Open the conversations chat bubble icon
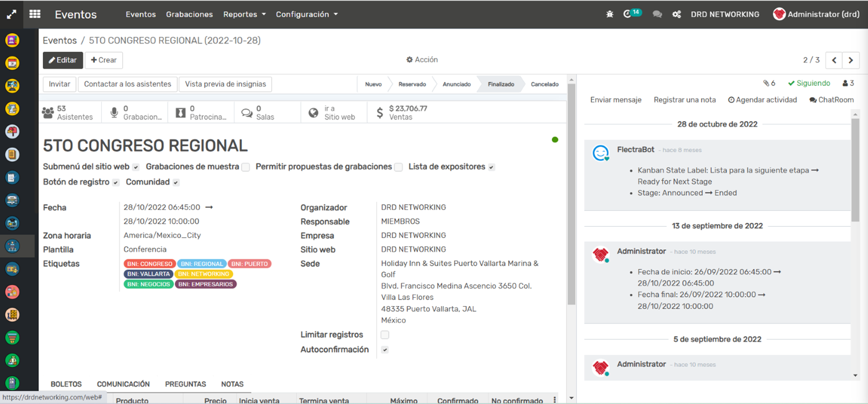This screenshot has width=868, height=404. click(657, 14)
